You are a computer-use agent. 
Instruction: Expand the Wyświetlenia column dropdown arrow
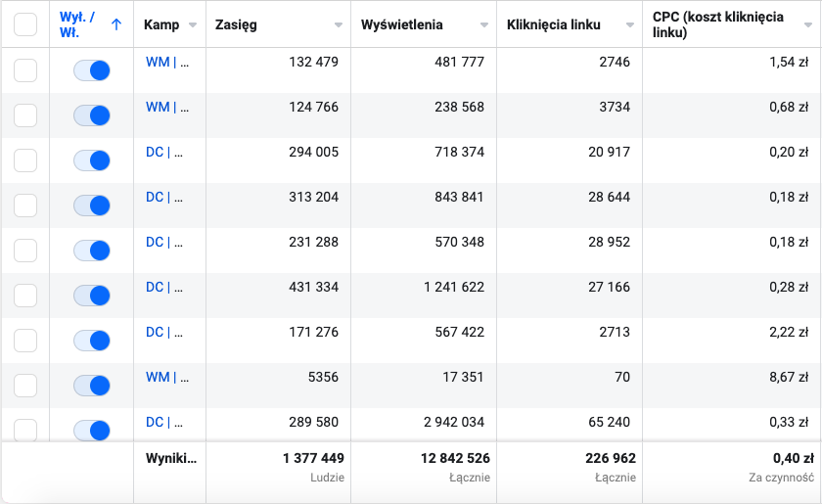pyautogui.click(x=484, y=24)
